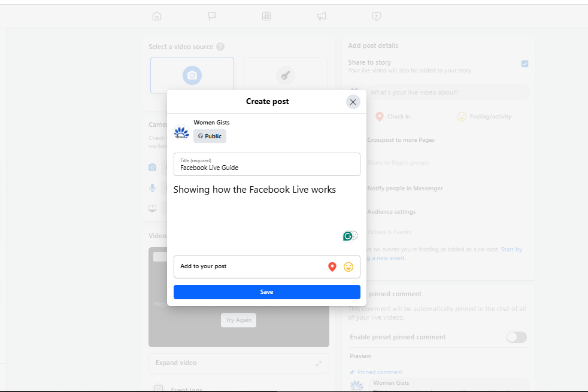Select the Camera video source card
This screenshot has width=588, height=392.
pos(192,74)
